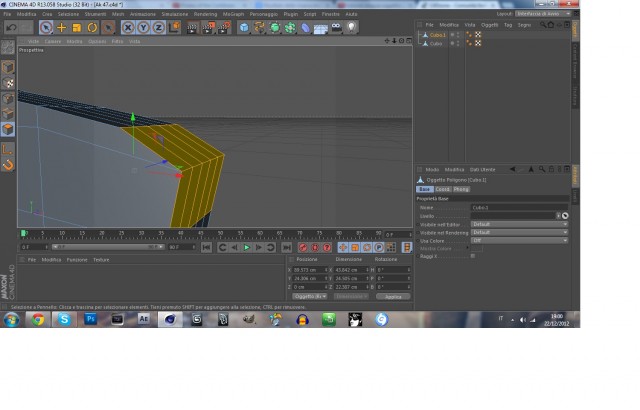Enable the Raggi X checkbox
Screen dimensions: 640x410
473,256
